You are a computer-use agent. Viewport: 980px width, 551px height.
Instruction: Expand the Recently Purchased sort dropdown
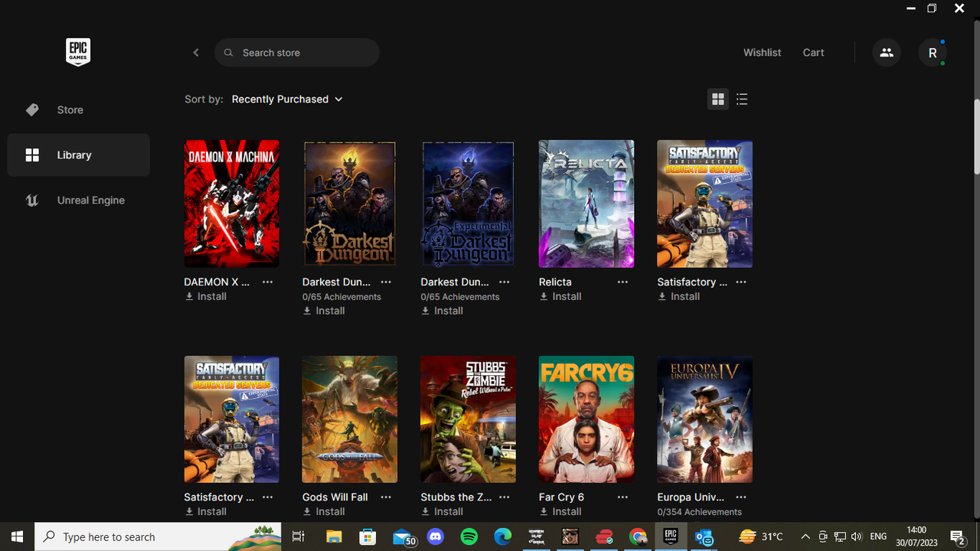tap(287, 99)
